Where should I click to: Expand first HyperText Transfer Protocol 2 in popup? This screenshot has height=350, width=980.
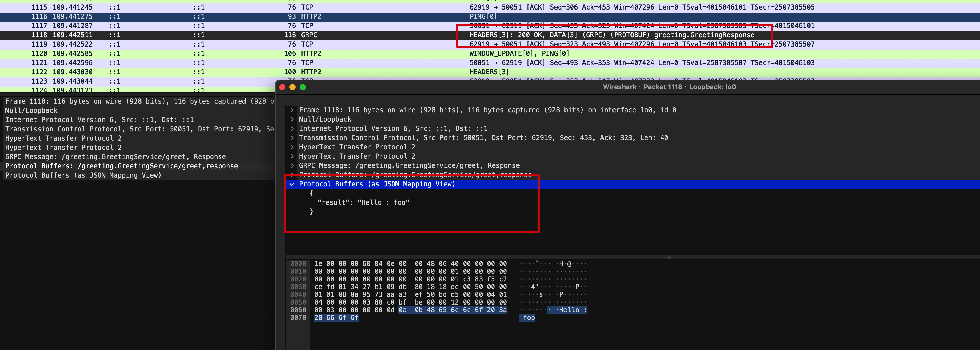pyautogui.click(x=292, y=147)
